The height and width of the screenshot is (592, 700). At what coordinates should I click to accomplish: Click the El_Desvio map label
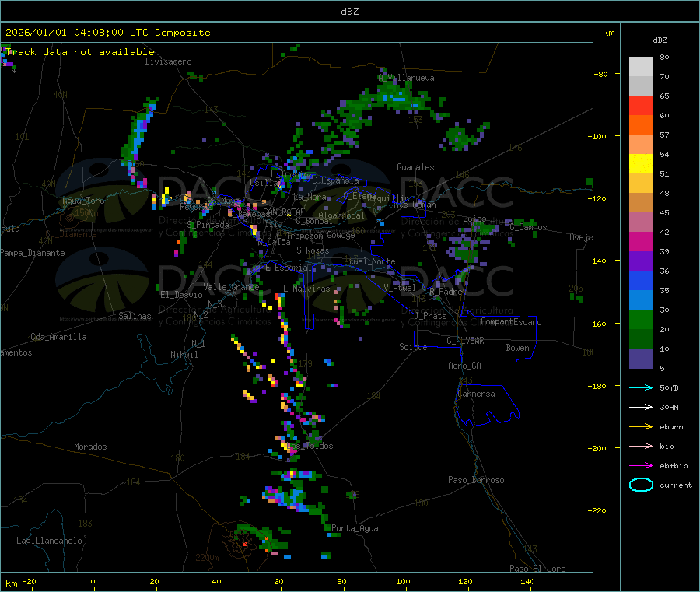[182, 295]
